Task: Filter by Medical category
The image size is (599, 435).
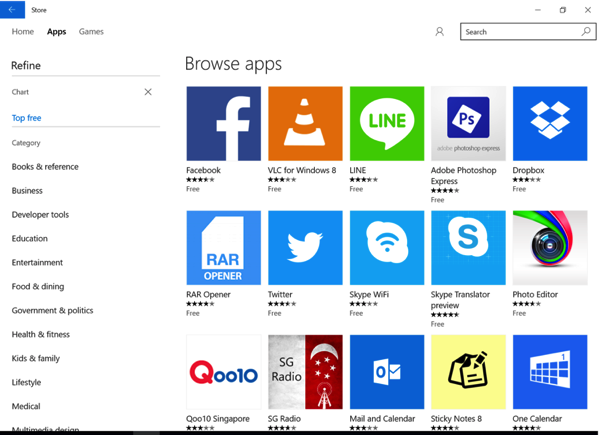Action: tap(26, 406)
